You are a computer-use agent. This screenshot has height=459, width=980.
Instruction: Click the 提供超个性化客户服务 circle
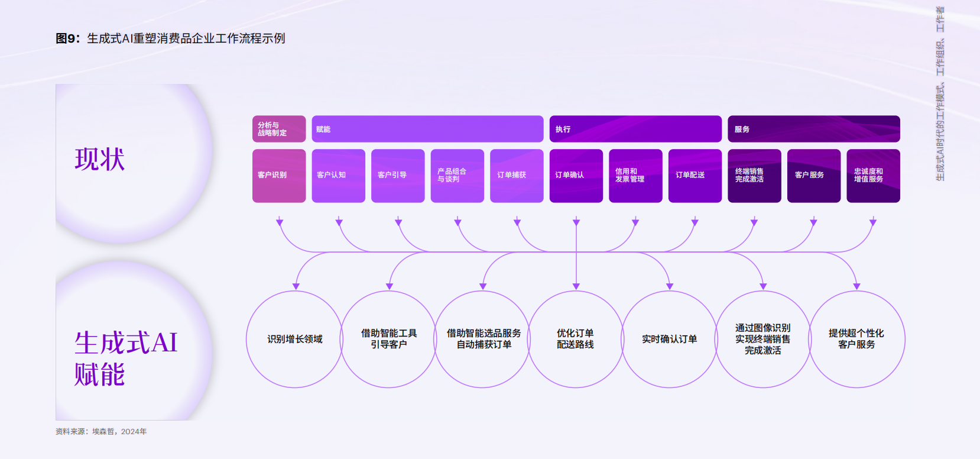[856, 339]
